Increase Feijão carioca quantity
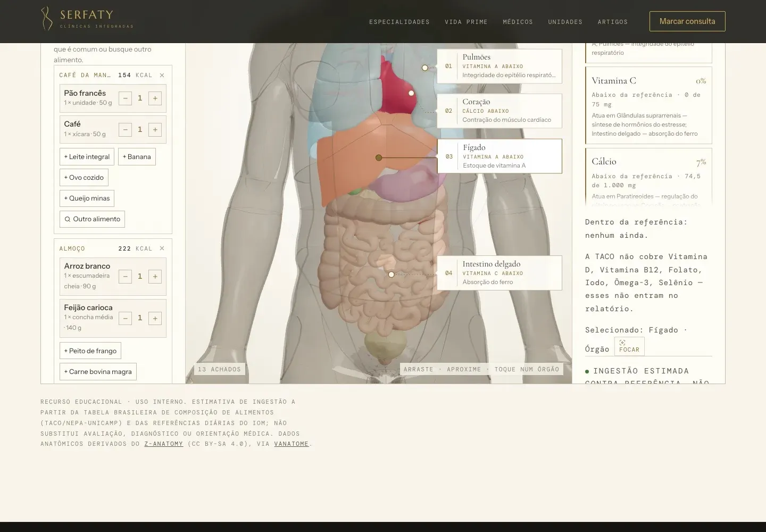Image resolution: width=766 pixels, height=532 pixels. (x=155, y=318)
